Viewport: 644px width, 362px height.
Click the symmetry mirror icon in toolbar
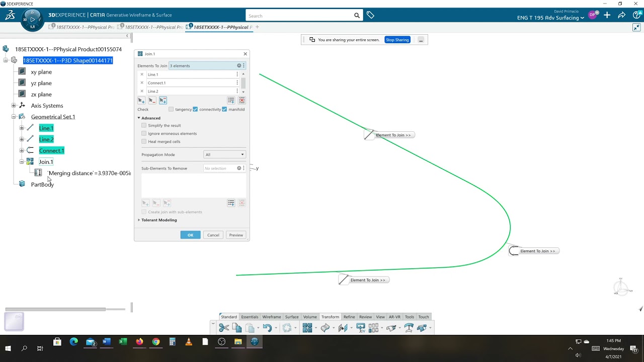tap(343, 328)
